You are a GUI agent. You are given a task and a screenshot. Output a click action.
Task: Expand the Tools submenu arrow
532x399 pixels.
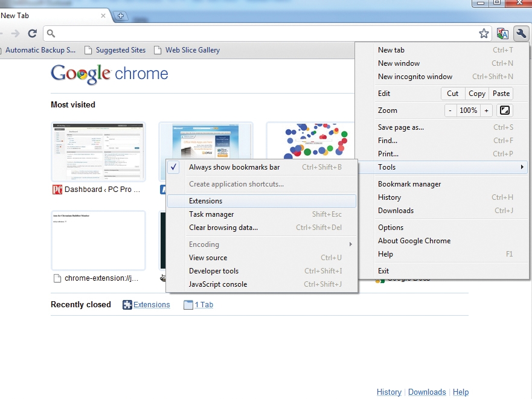[x=522, y=167]
